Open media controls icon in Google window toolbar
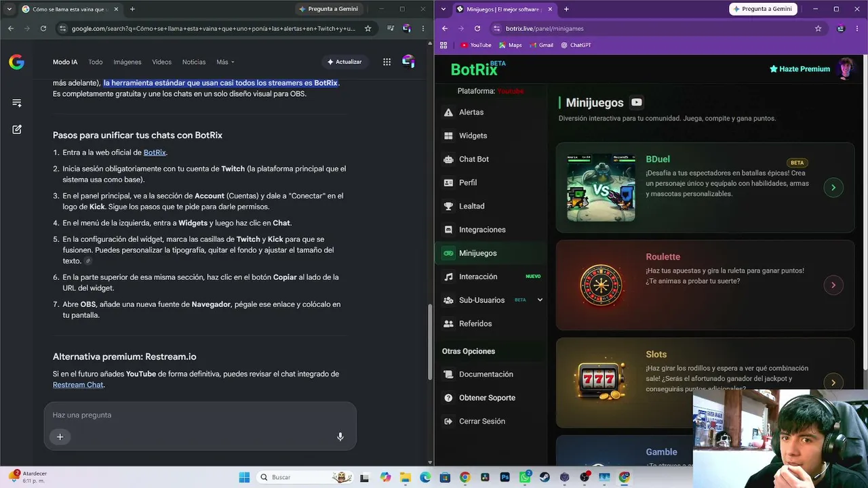The height and width of the screenshot is (488, 868). (391, 28)
